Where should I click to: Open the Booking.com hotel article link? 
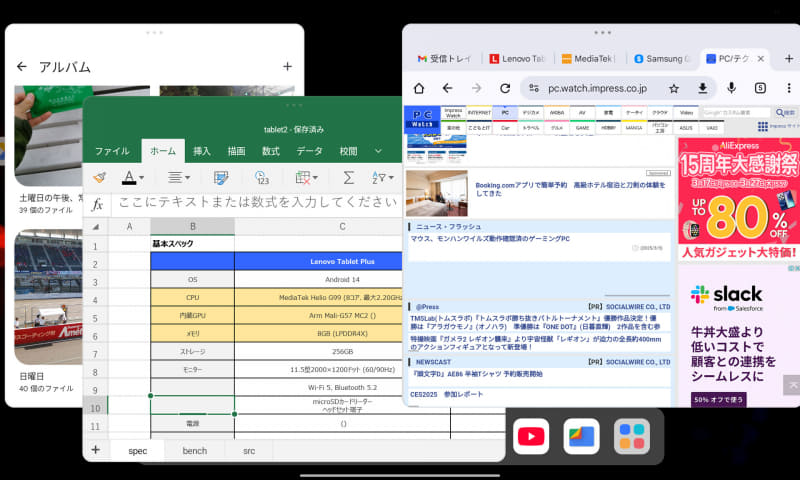point(570,189)
